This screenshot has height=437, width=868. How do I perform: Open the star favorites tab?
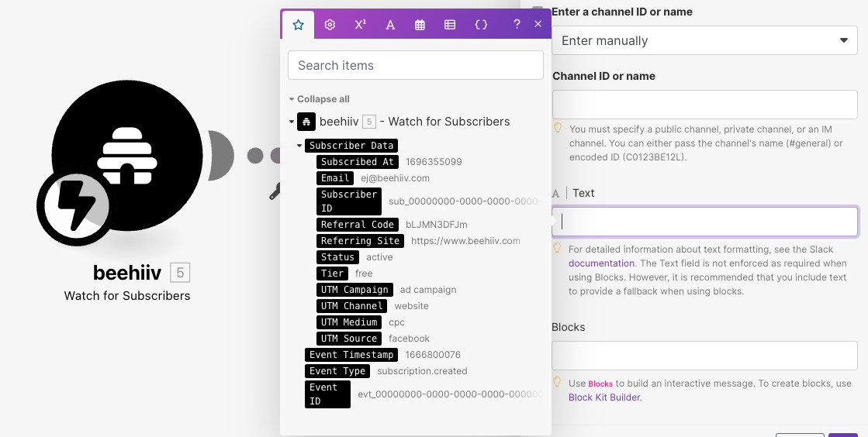click(298, 25)
